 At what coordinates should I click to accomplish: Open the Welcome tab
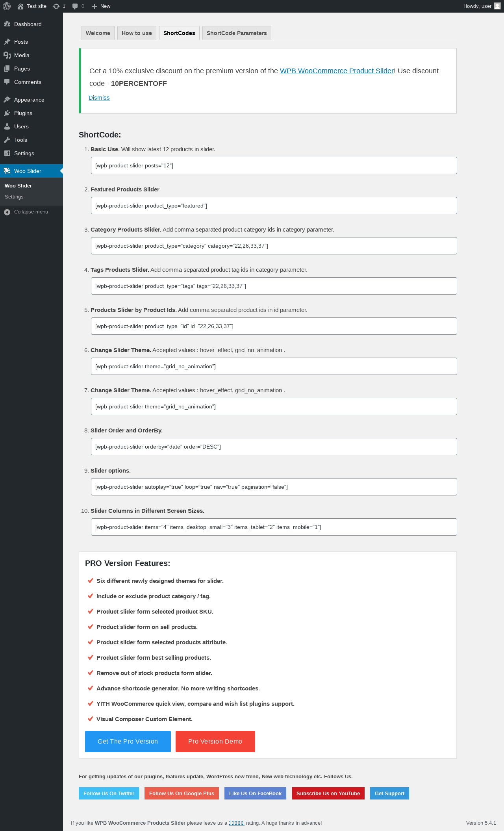pos(98,33)
